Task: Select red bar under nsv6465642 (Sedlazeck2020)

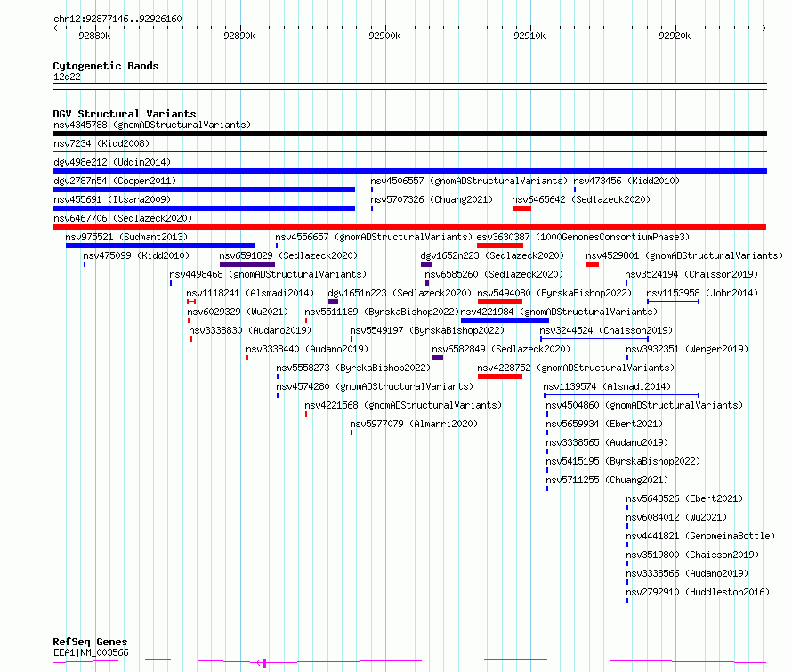Action: [x=521, y=208]
